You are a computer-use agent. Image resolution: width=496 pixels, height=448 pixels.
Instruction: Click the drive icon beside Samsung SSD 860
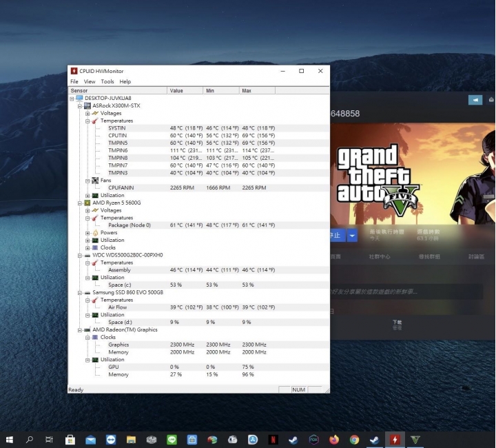(87, 293)
